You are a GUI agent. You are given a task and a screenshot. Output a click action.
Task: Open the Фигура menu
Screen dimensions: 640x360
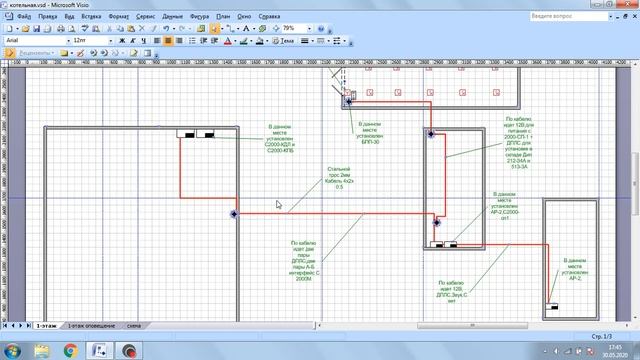[199, 16]
